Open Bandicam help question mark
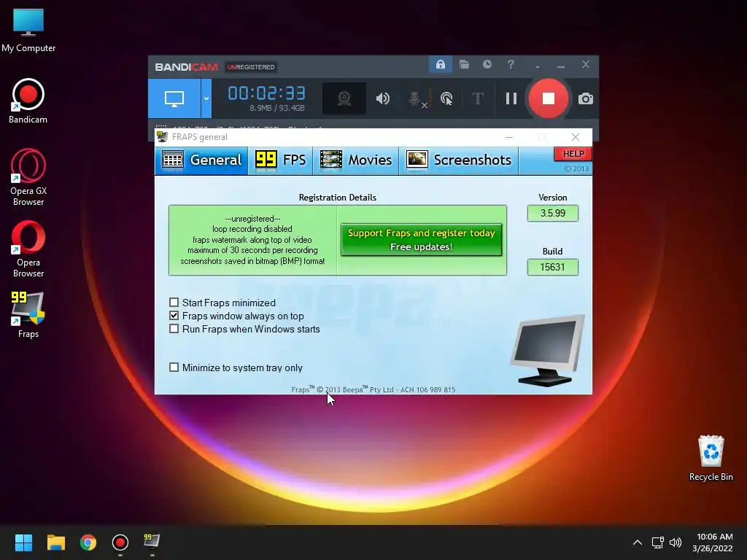Image resolution: width=747 pixels, height=560 pixels. pos(511,64)
